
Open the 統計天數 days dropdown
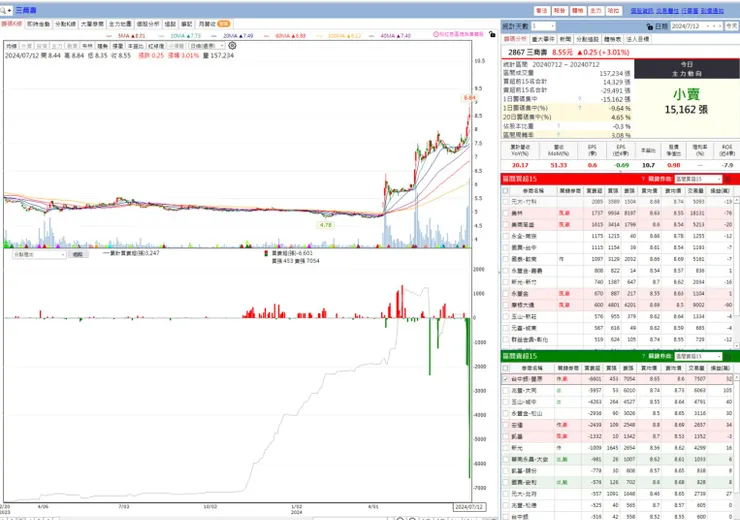pos(543,26)
